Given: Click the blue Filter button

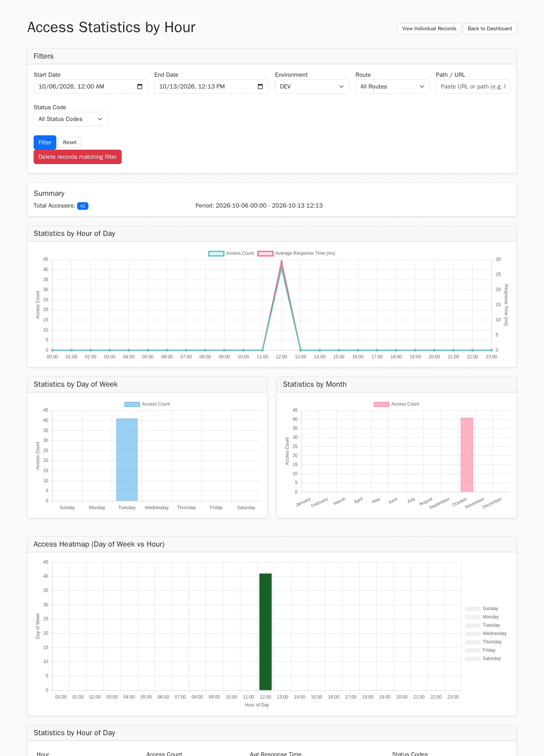Looking at the screenshot, I should click(45, 143).
